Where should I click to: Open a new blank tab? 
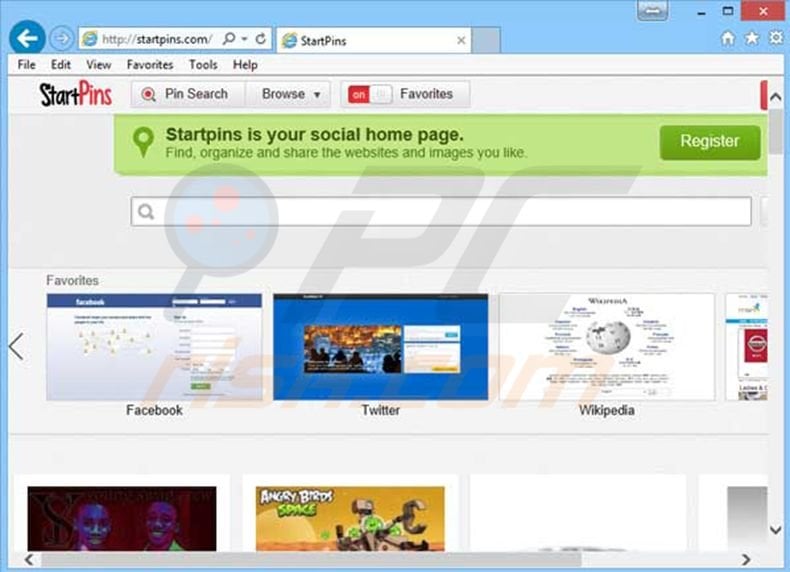486,40
